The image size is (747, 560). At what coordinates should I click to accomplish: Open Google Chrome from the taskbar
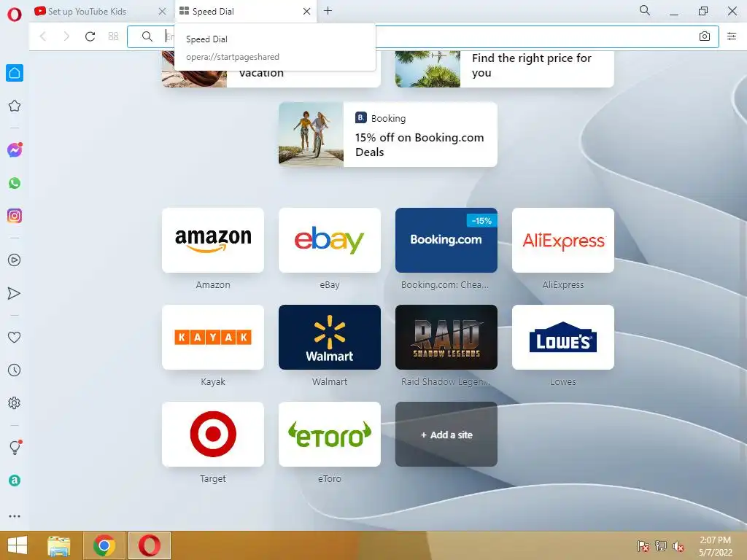[x=104, y=545]
